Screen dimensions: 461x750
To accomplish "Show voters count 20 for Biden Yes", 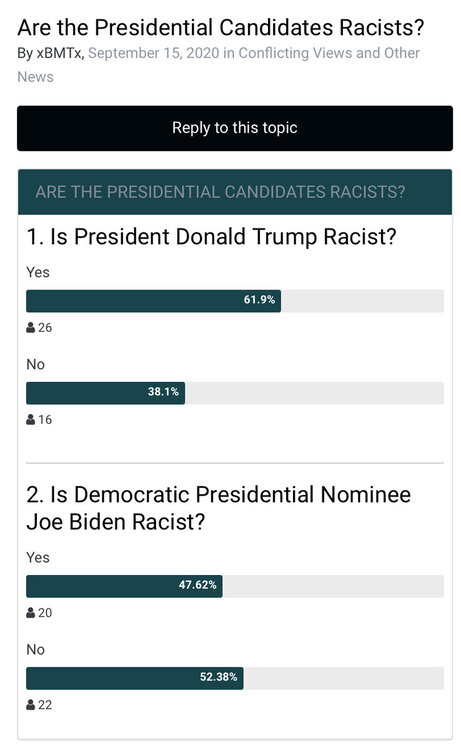I will [45, 613].
